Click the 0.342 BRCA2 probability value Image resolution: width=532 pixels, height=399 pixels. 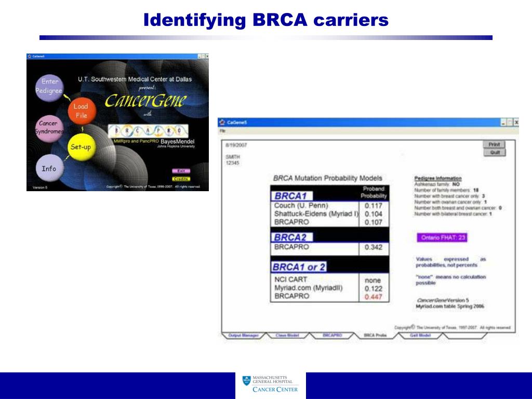pos(373,247)
